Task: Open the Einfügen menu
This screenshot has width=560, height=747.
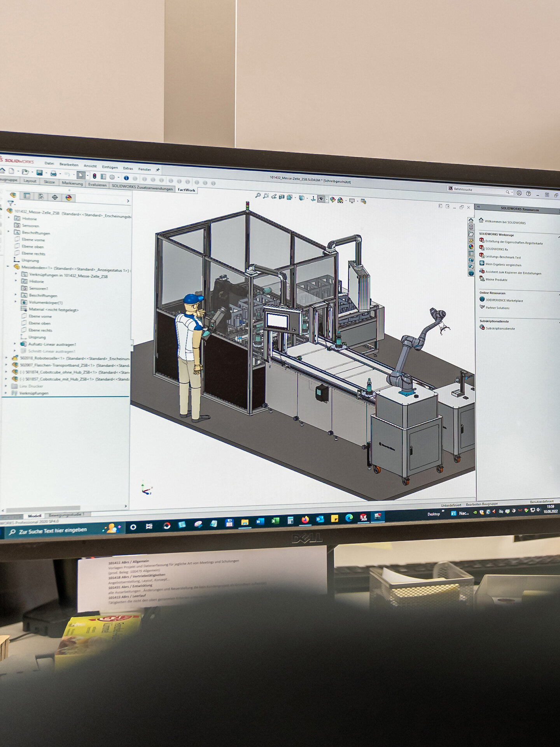Action: click(x=110, y=167)
